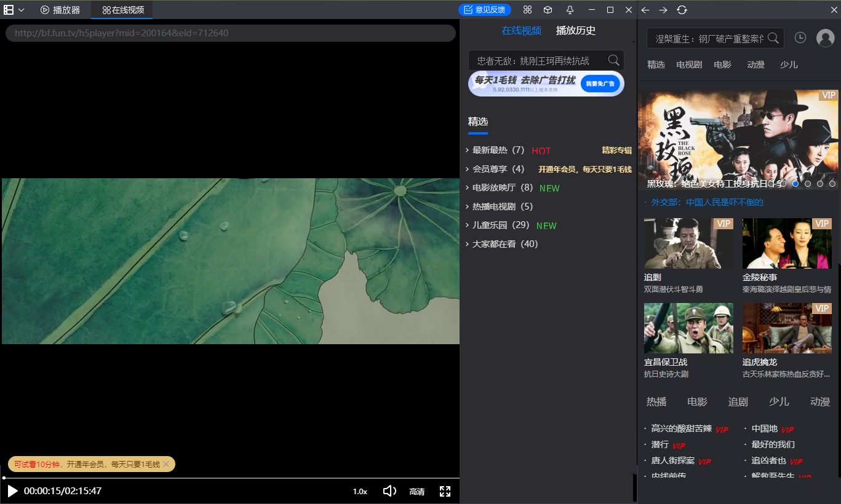Select the 播放历史 tab
Image resolution: width=841 pixels, height=504 pixels.
(x=576, y=31)
